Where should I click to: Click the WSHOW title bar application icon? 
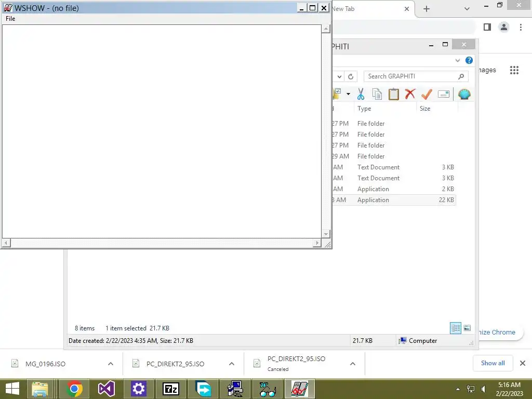click(x=8, y=8)
